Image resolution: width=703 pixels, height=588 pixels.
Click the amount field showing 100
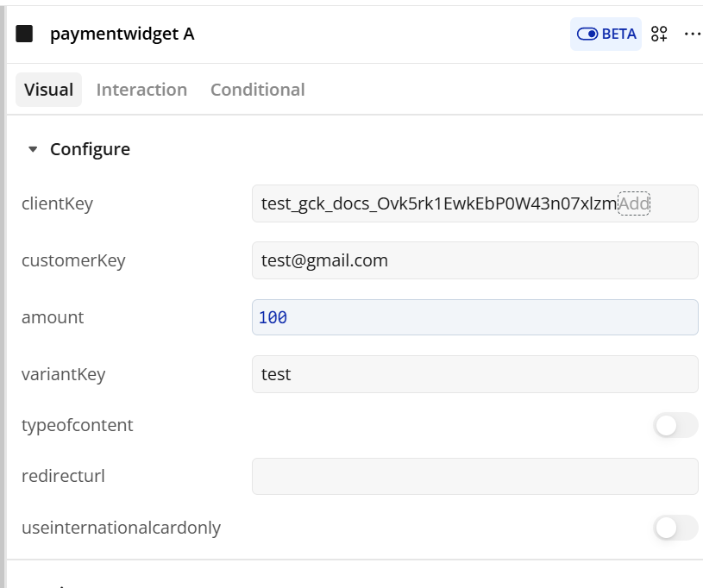[x=474, y=317]
